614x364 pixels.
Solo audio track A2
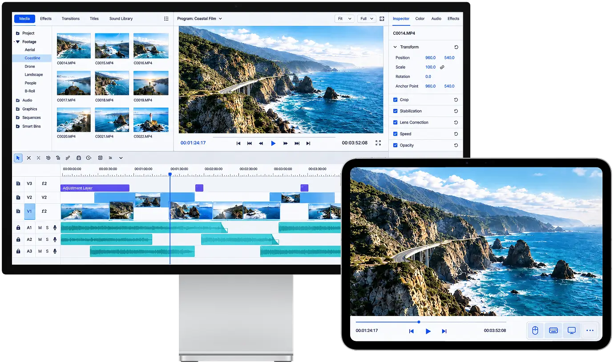[x=47, y=239]
